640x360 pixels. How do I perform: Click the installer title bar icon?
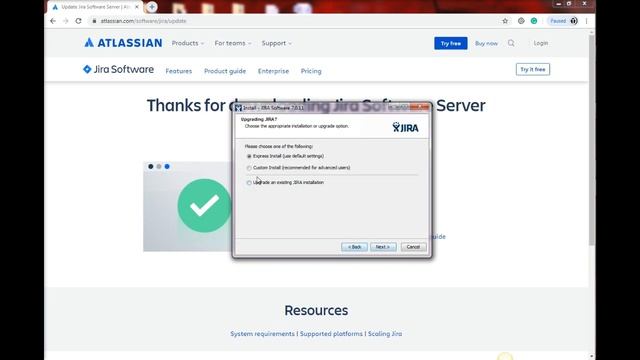(x=238, y=108)
